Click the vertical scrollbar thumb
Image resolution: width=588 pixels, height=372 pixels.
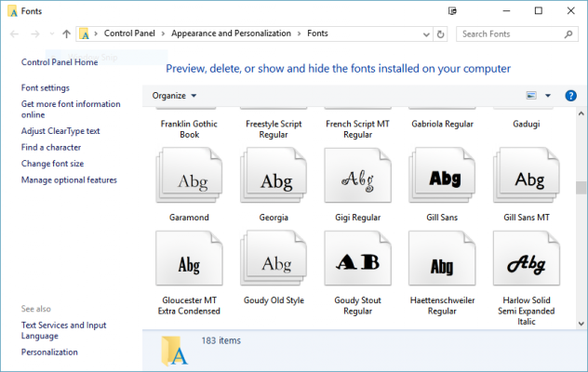click(581, 188)
